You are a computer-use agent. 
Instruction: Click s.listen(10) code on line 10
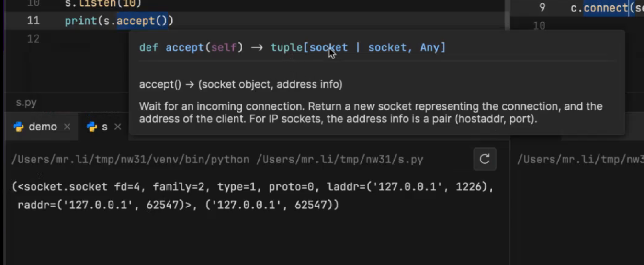coord(103,4)
